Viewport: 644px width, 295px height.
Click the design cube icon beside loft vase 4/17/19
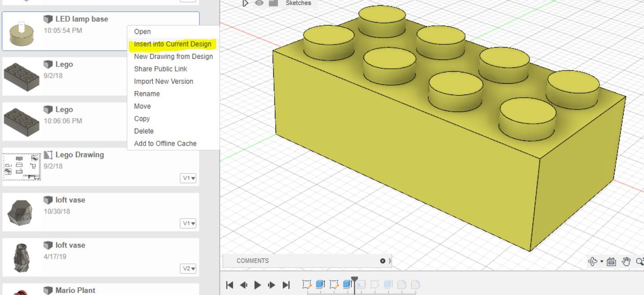coord(48,245)
